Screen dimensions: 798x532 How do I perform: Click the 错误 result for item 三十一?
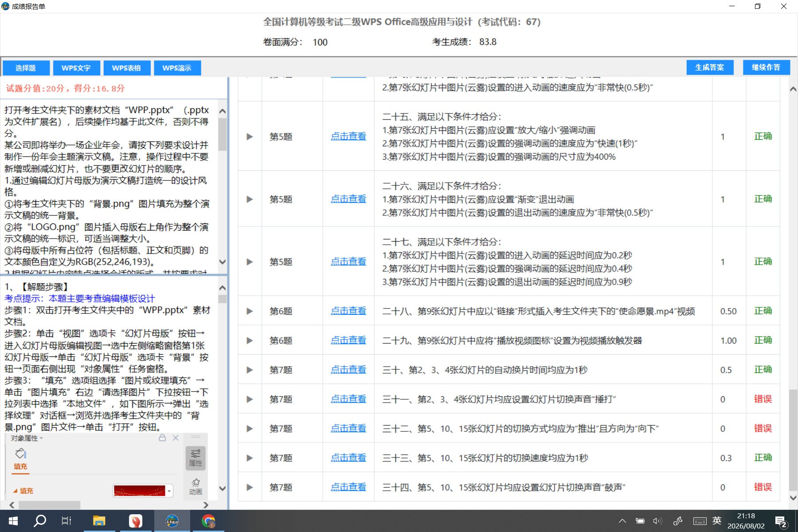click(x=763, y=399)
